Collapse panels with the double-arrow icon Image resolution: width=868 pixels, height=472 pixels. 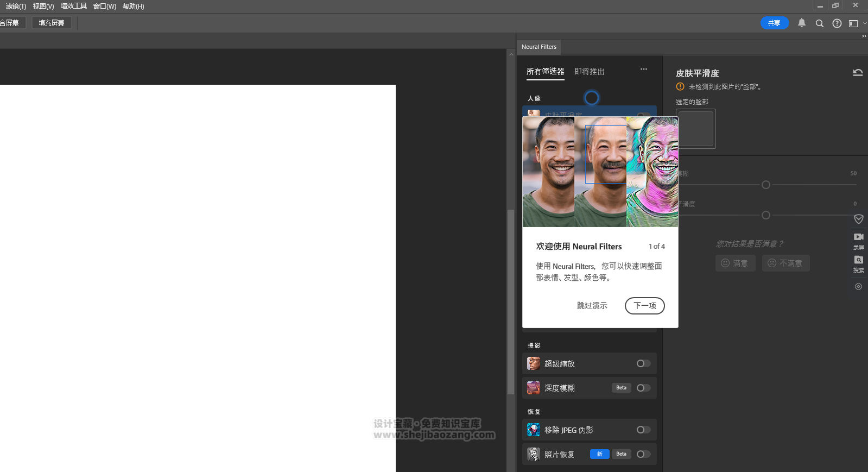(x=864, y=36)
